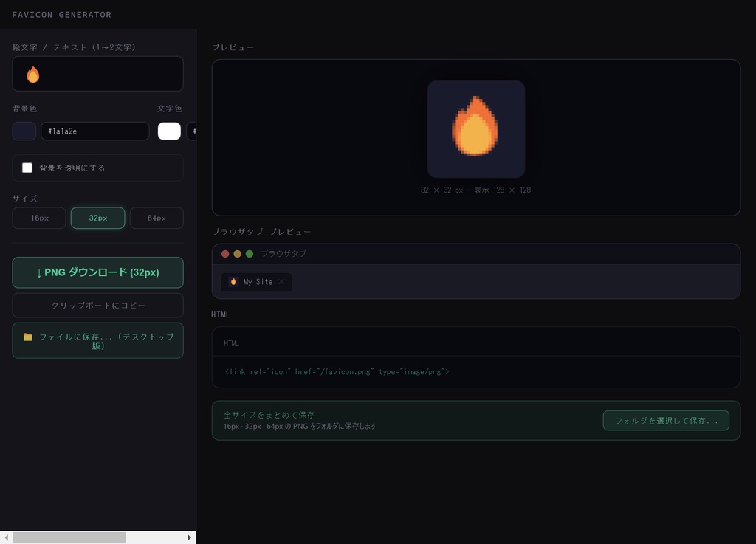
Task: Click the horizontal scrollbar thumb
Action: point(69,538)
